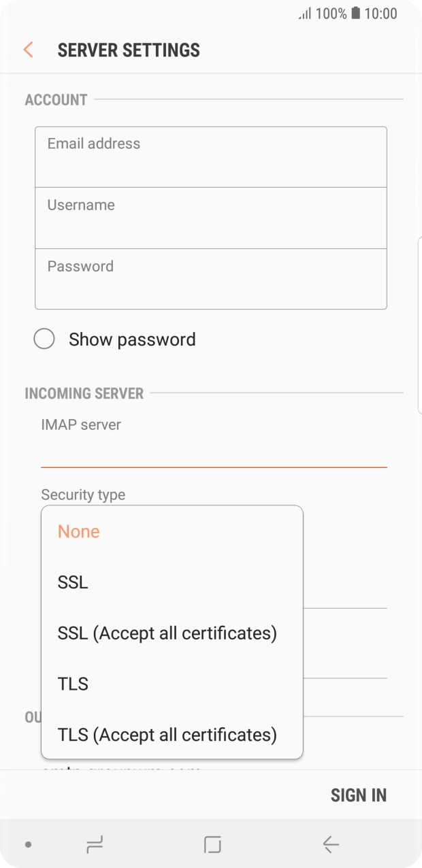Click the Email address input field
This screenshot has width=422, height=868.
click(211, 156)
